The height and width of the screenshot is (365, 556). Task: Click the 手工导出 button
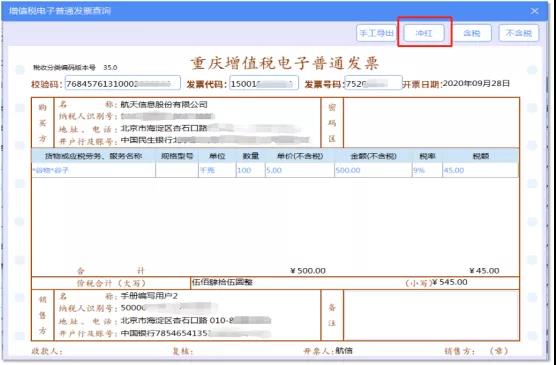[376, 33]
